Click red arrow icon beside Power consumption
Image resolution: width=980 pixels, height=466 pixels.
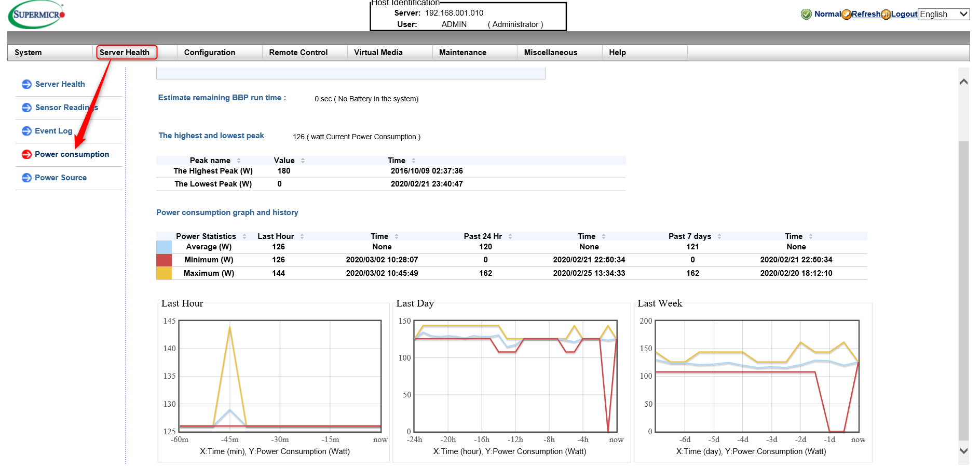pyautogui.click(x=26, y=154)
